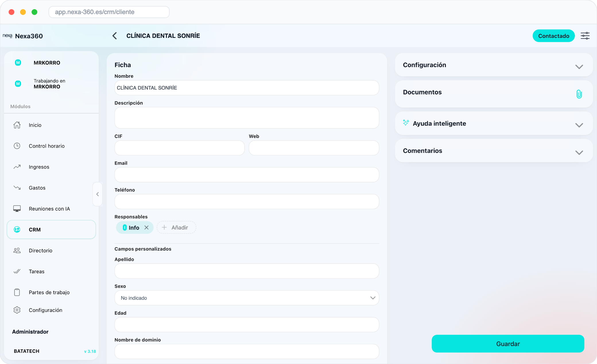Click the Tareas double checkmark icon
Image resolution: width=597 pixels, height=364 pixels.
(17, 271)
